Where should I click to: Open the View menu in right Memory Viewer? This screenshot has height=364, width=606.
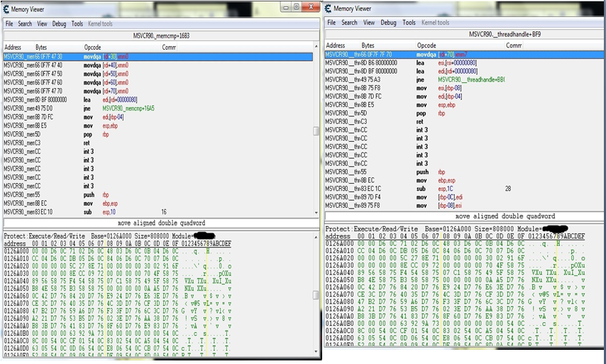click(x=368, y=23)
